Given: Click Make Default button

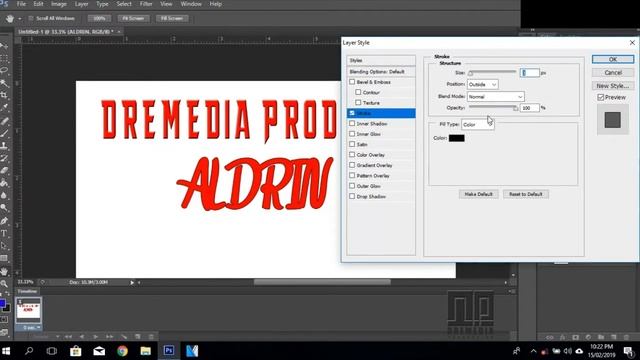Looking at the screenshot, I should pyautogui.click(x=478, y=194).
